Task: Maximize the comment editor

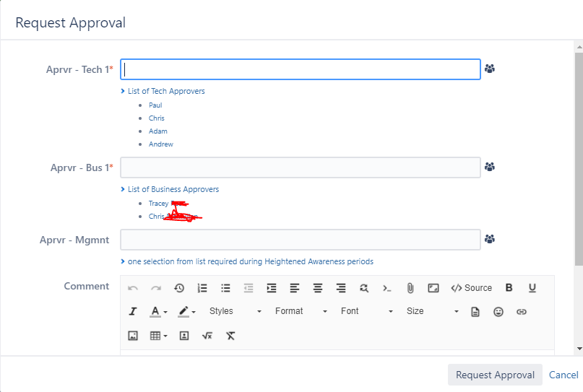Action: pos(433,288)
